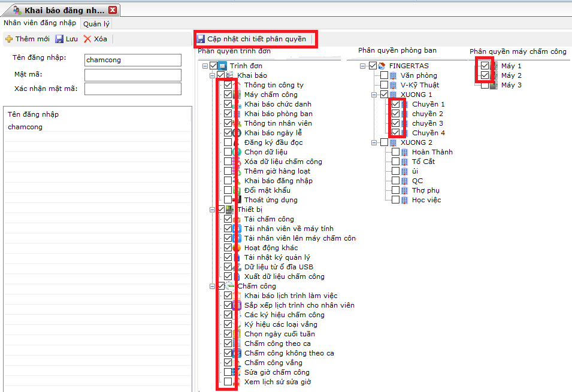Click the save icon next to Lưu
Screen dimensions: 572x392
click(x=59, y=39)
